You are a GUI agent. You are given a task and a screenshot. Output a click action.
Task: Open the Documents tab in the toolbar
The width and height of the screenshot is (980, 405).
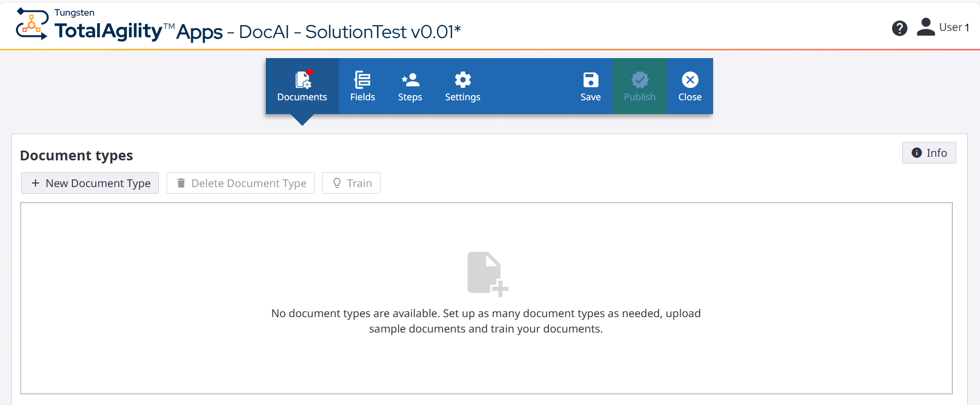pos(302,86)
